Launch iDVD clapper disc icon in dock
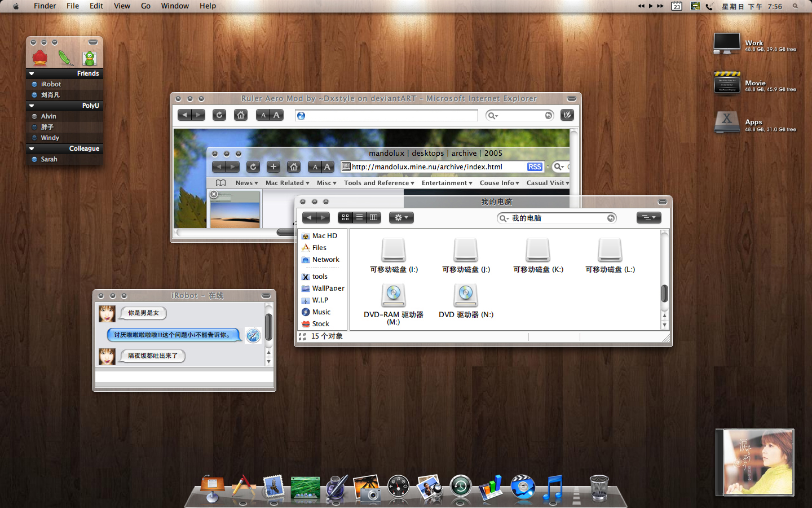 point(523,487)
